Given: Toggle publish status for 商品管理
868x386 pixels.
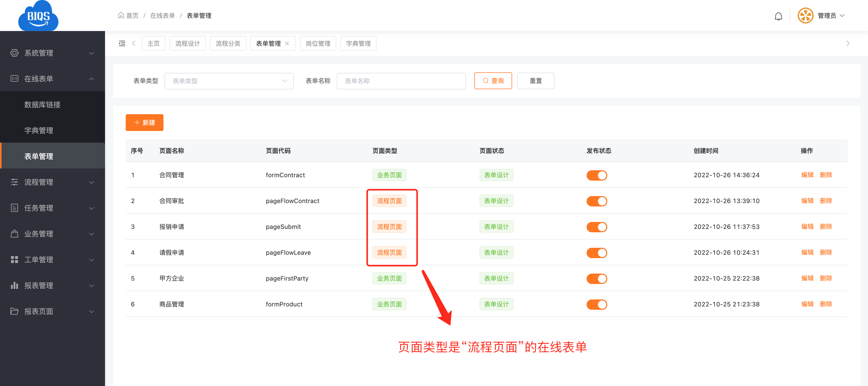Looking at the screenshot, I should tap(596, 305).
